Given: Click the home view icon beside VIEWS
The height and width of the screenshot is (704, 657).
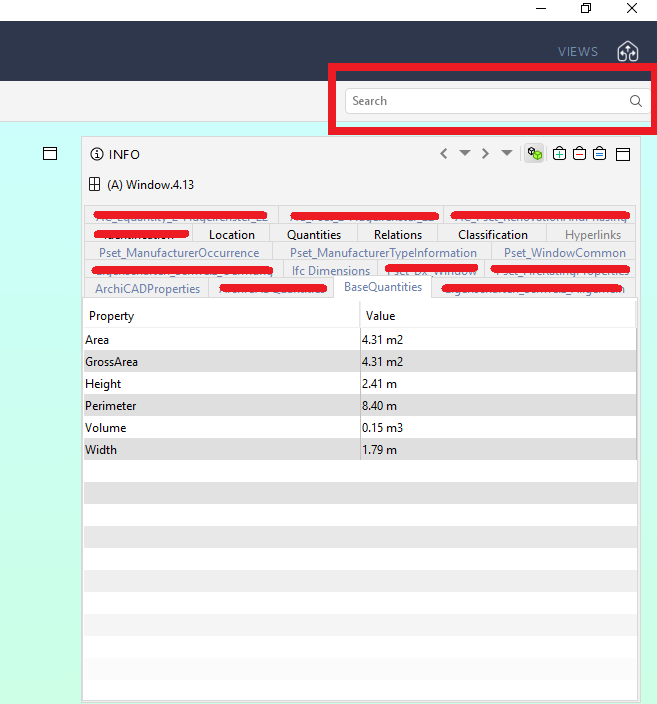Looking at the screenshot, I should (x=628, y=51).
